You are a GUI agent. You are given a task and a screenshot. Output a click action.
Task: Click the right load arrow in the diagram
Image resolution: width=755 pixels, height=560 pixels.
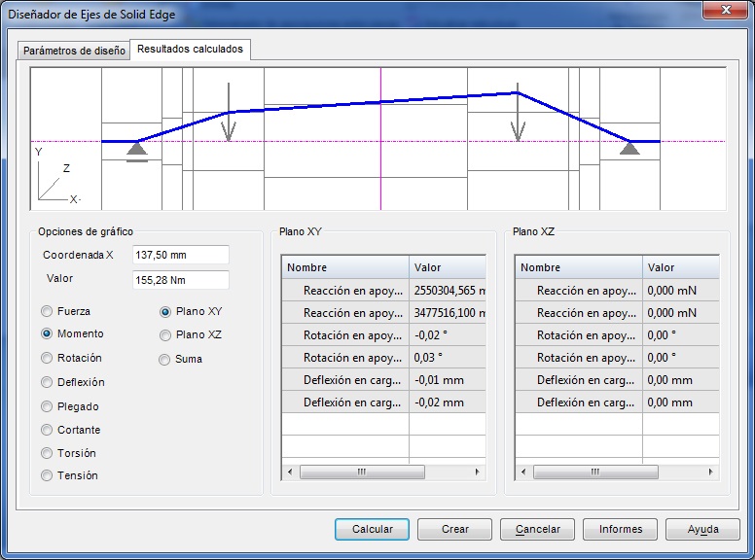pos(518,112)
